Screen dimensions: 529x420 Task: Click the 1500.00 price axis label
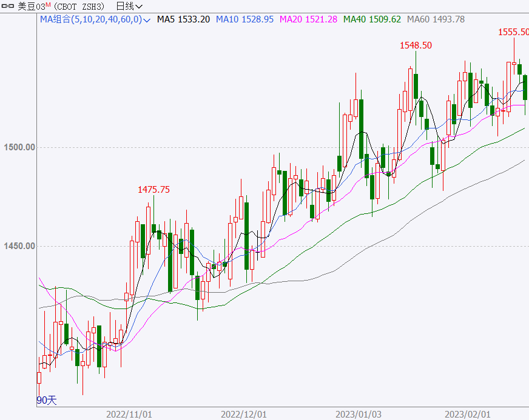click(19, 147)
